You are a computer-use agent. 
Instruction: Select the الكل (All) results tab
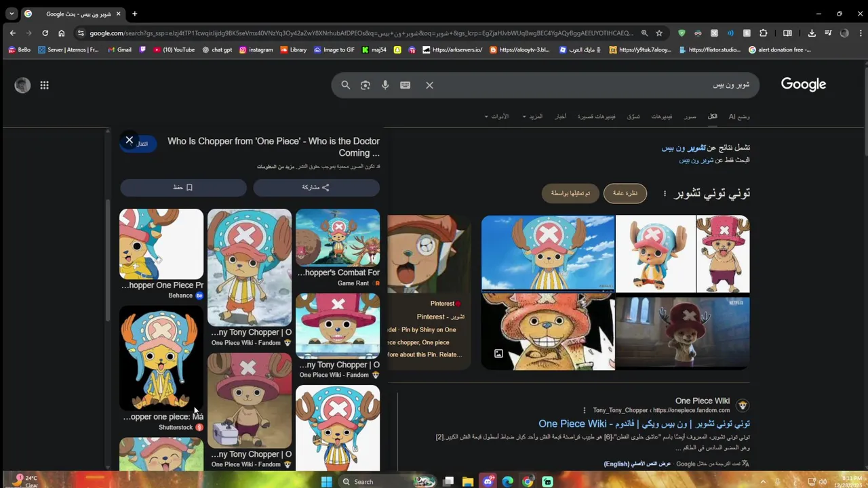pyautogui.click(x=713, y=117)
